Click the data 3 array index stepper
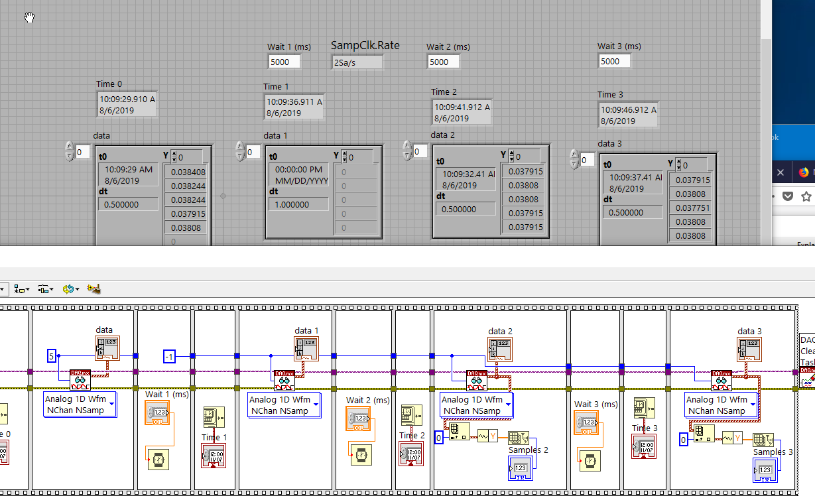This screenshot has height=504, width=815. [574, 160]
